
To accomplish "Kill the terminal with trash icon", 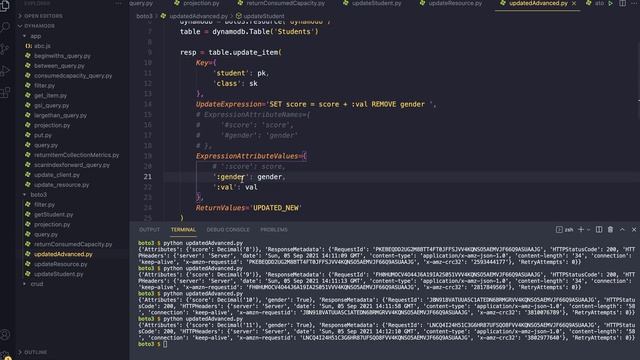I will click(x=611, y=230).
